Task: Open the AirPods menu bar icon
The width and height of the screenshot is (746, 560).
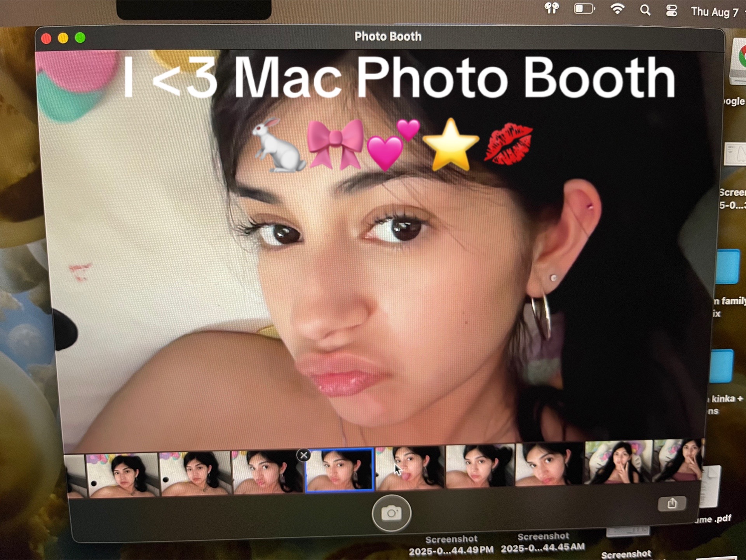Action: (552, 8)
